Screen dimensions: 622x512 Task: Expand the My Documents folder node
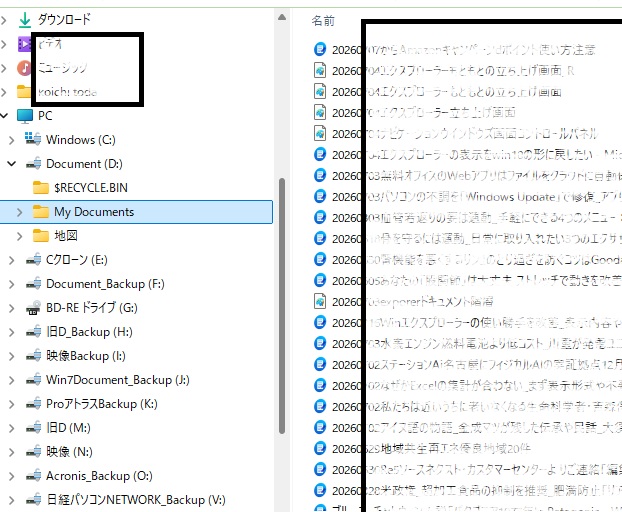19,212
